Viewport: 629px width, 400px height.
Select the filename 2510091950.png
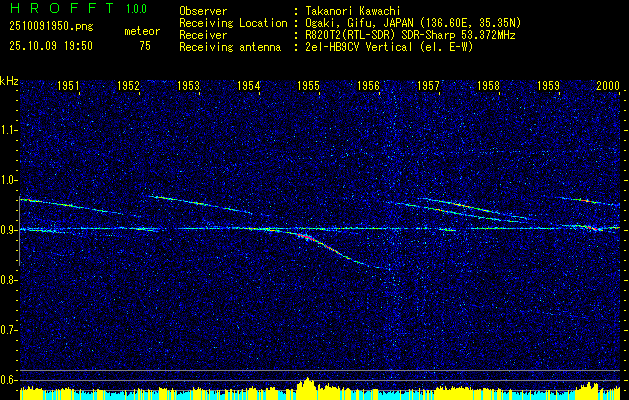(x=51, y=27)
